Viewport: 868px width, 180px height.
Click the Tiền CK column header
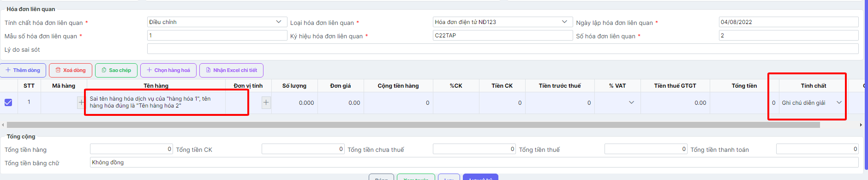click(x=502, y=85)
